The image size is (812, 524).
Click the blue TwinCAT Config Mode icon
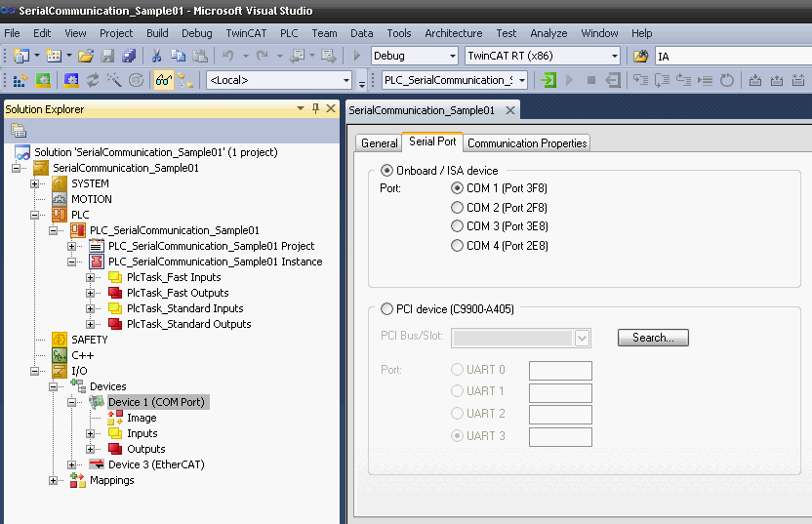[x=71, y=80]
